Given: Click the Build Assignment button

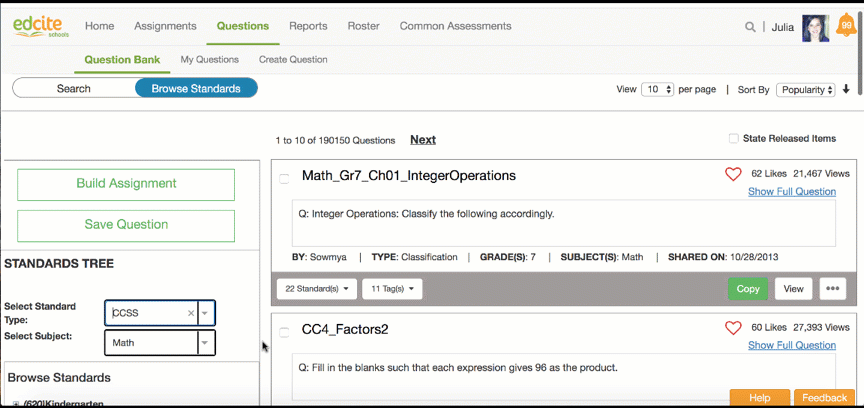Looking at the screenshot, I should click(126, 184).
